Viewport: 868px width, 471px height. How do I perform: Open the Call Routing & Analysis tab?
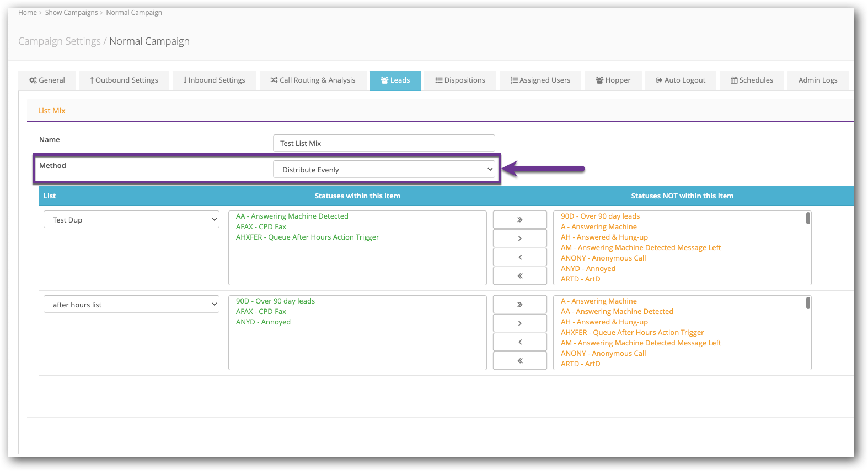tap(313, 80)
